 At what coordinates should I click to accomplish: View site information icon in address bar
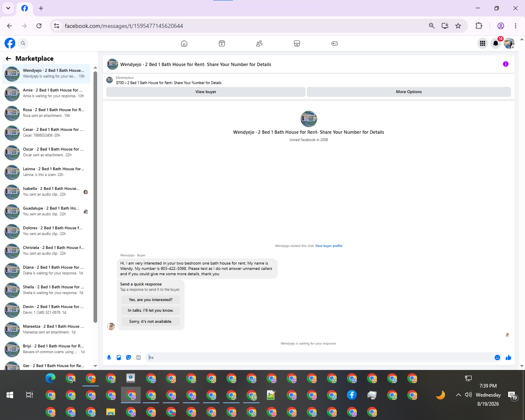point(57,26)
